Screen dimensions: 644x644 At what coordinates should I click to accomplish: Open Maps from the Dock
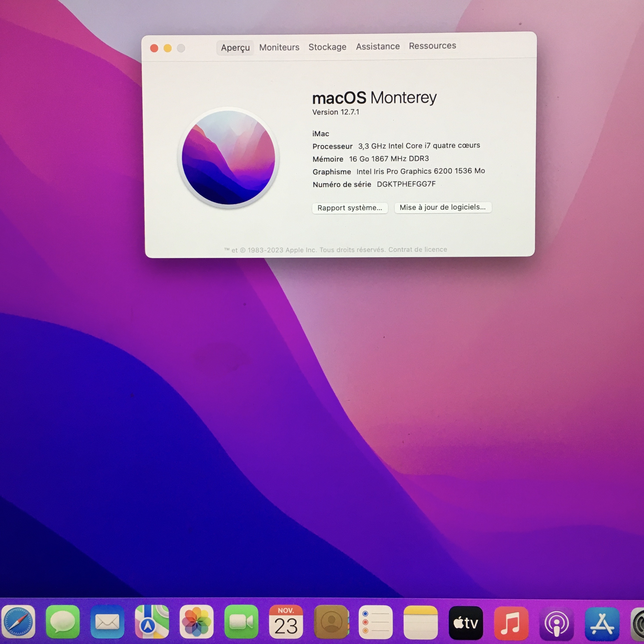pos(152,622)
